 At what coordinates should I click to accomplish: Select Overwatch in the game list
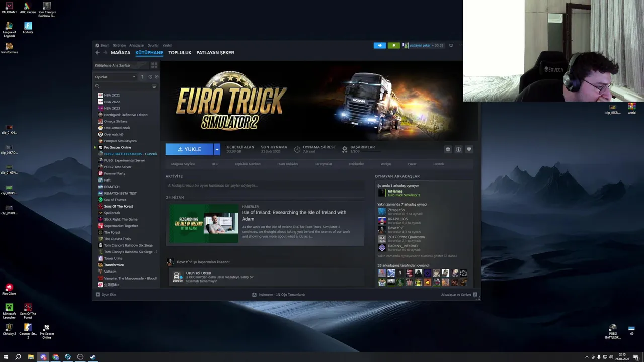113,134
